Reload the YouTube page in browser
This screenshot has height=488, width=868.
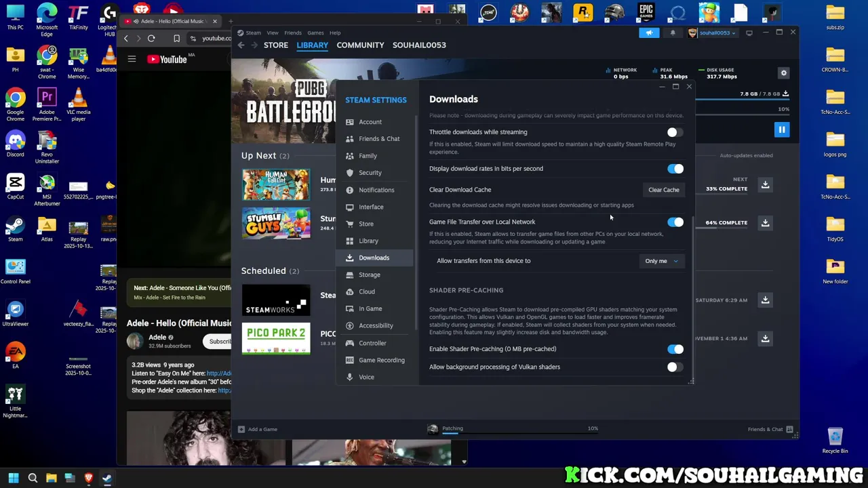point(151,39)
